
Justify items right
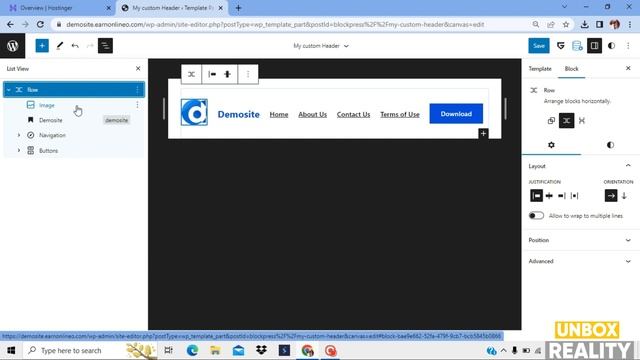(562, 196)
